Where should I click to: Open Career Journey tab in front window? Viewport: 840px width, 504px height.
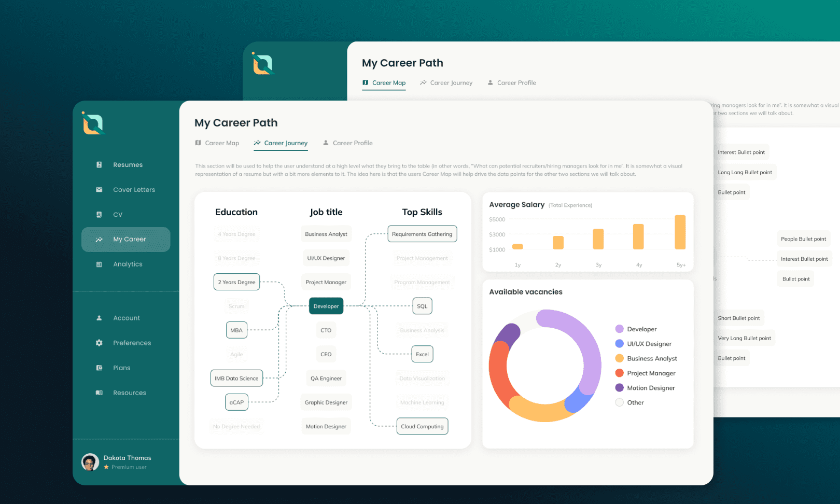click(x=281, y=143)
